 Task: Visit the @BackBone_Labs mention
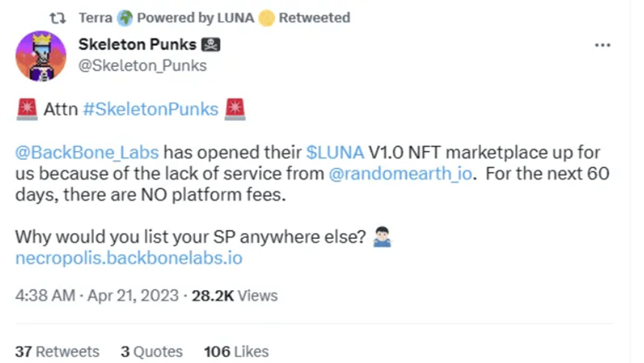point(86,152)
